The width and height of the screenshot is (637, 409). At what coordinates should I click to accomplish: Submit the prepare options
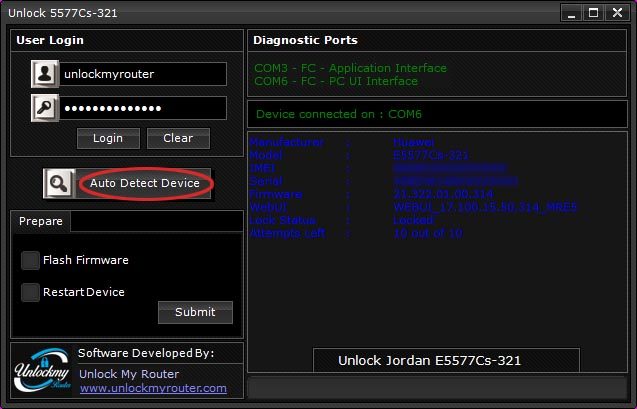[x=195, y=312]
